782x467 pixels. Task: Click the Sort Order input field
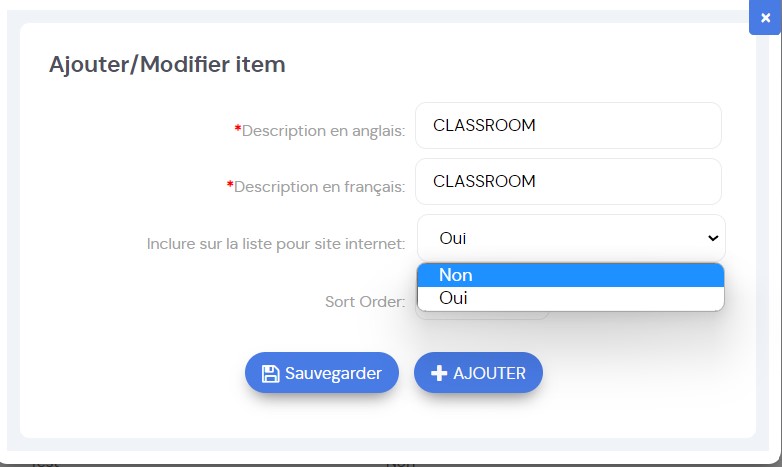[483, 315]
